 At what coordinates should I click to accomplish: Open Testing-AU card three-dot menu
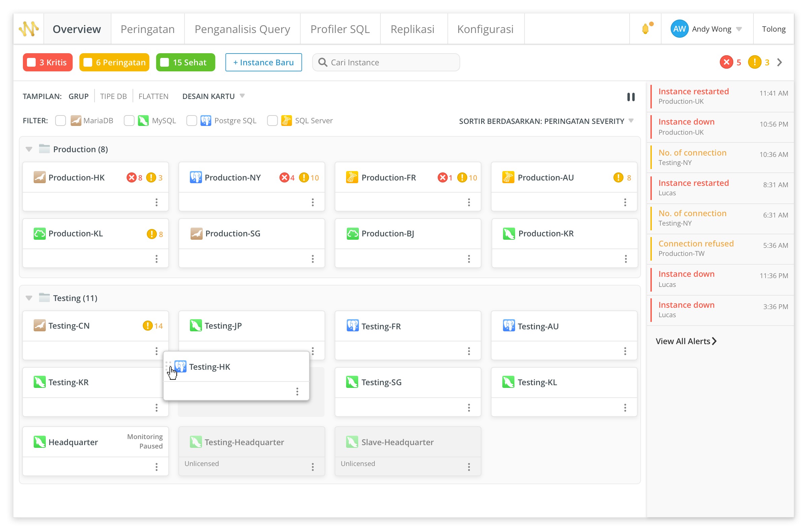point(625,351)
